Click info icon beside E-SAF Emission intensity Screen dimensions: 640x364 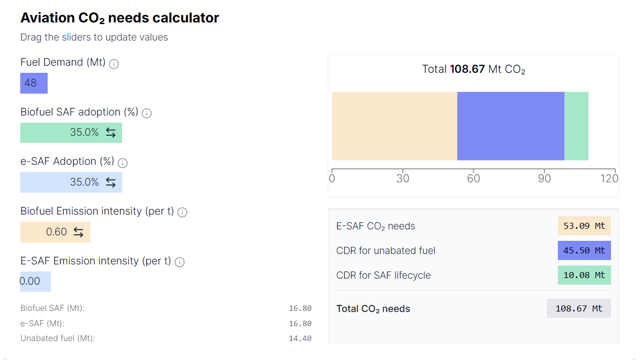180,262
